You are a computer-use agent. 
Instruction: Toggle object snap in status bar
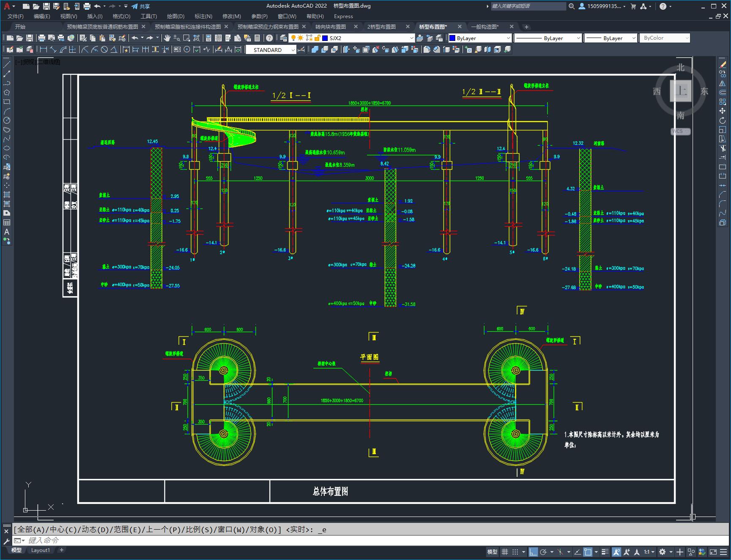click(588, 552)
